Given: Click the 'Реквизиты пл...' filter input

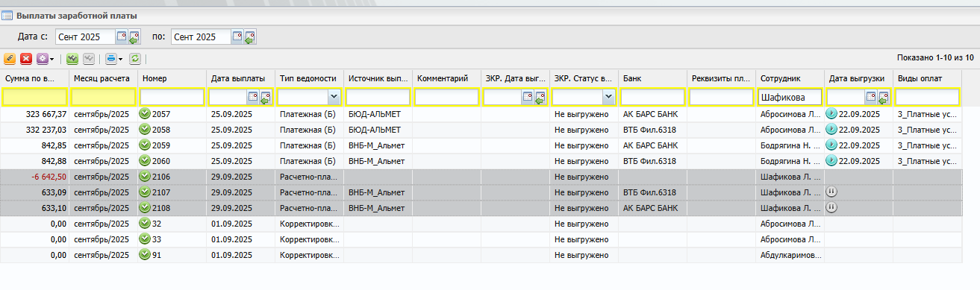Looking at the screenshot, I should point(721,97).
